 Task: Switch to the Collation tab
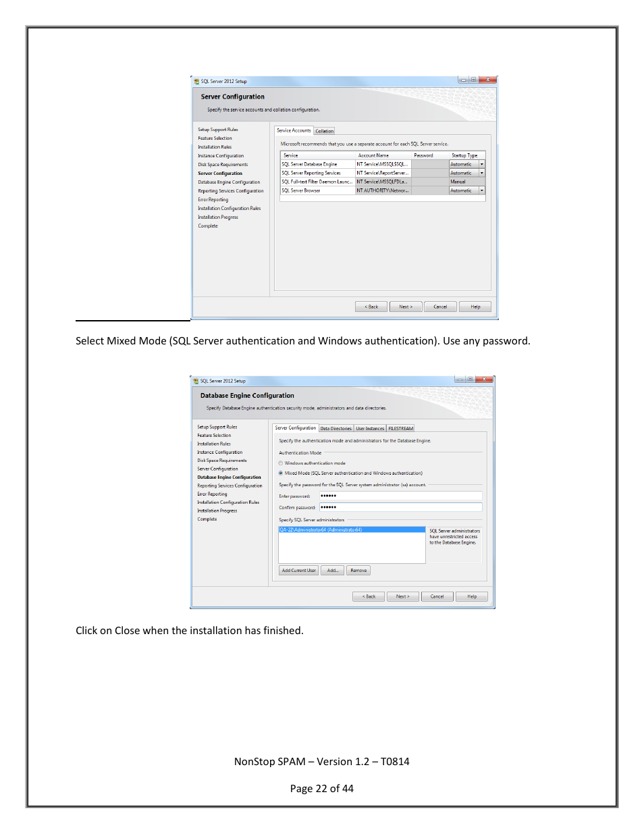tap(324, 131)
